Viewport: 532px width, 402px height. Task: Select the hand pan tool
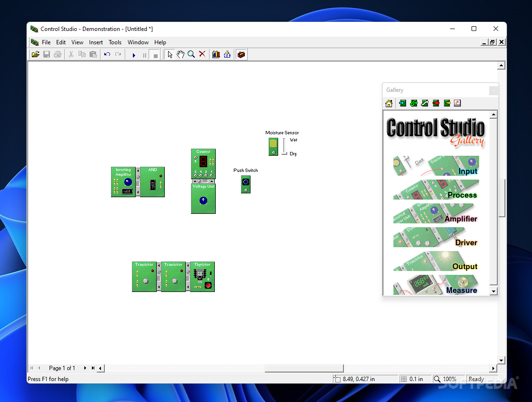coord(181,54)
